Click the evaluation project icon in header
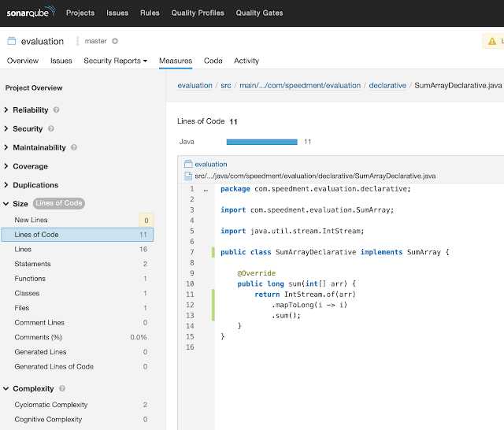 pos(12,41)
